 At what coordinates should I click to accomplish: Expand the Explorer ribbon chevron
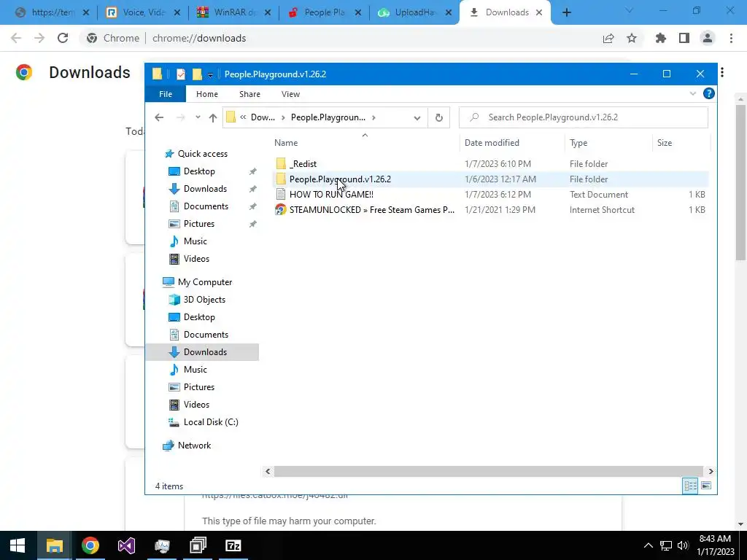point(693,94)
